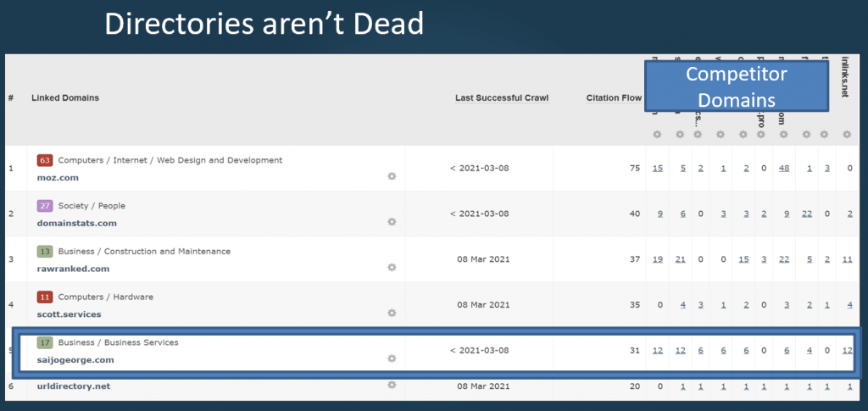Sort by Last Successful Crawl header

pyautogui.click(x=502, y=98)
